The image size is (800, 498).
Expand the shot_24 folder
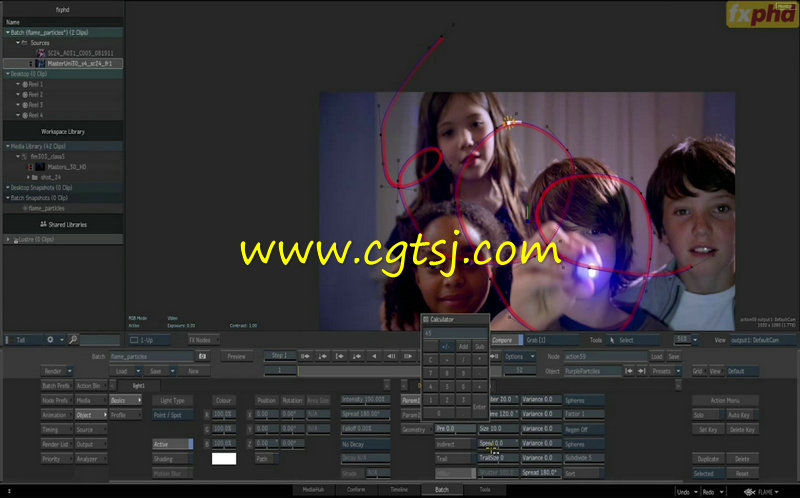28,178
